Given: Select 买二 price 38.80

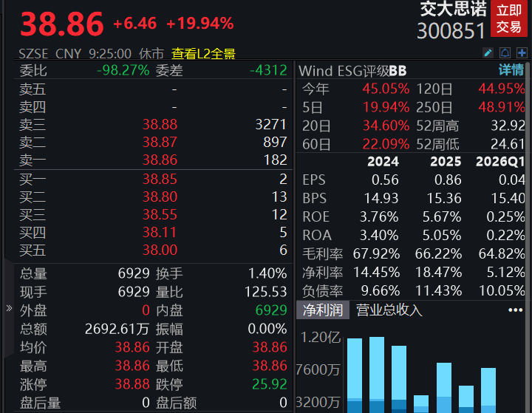Looking at the screenshot, I should [x=160, y=197].
